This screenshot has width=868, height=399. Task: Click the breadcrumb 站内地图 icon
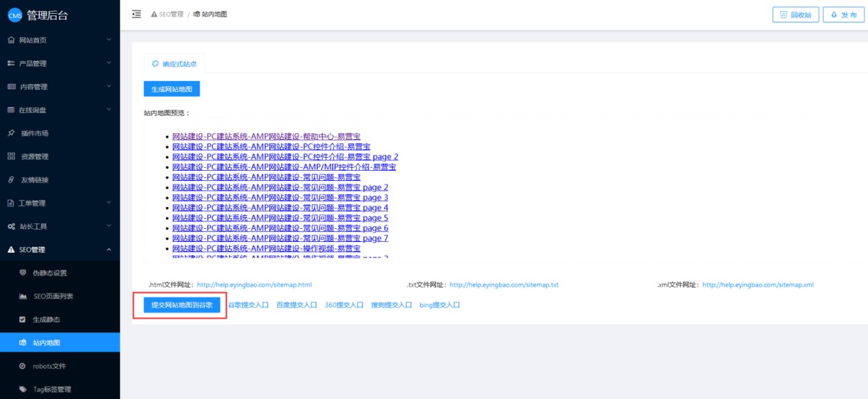[x=197, y=14]
